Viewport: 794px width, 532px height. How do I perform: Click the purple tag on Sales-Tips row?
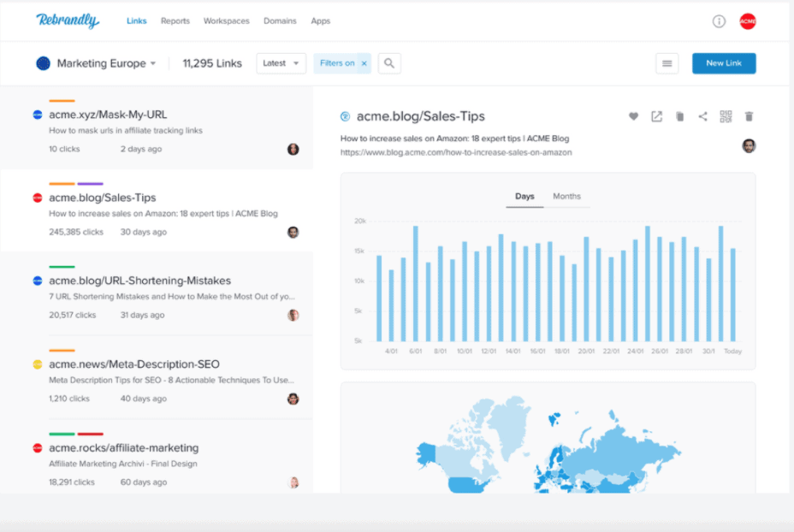(90, 184)
